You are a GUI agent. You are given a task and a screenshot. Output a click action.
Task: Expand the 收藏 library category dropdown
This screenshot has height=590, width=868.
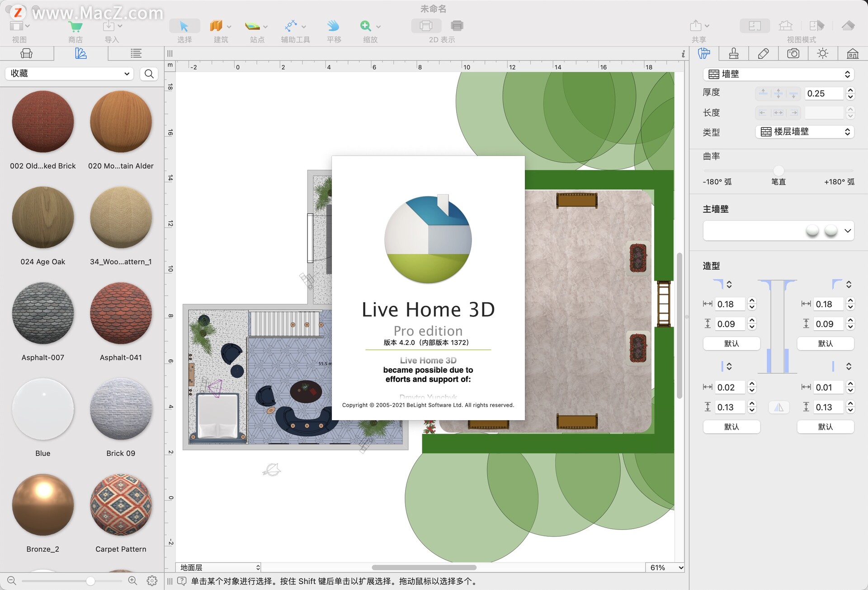[70, 74]
